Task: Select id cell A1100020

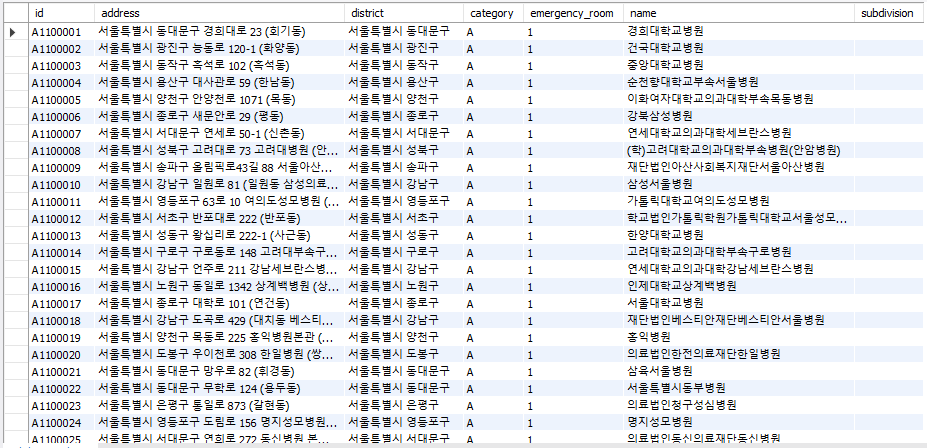Action: [x=60, y=355]
